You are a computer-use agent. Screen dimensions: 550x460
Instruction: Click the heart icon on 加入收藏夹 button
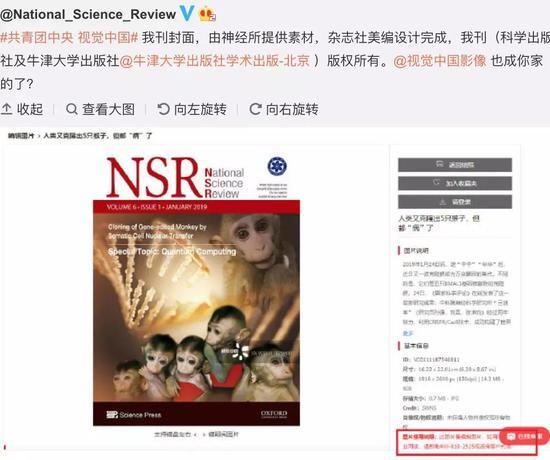point(436,182)
